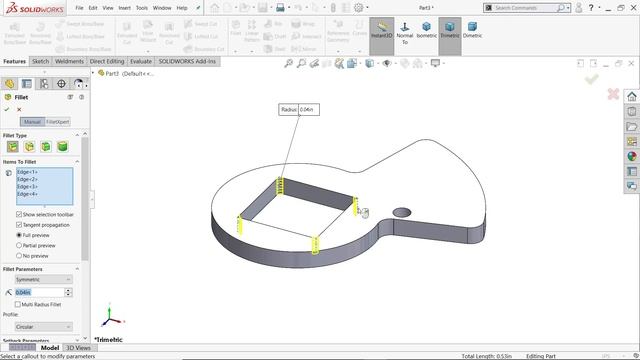Screen dimensions: 640x360
Task: Open Display Style cube in view toolbar
Action: pos(369,63)
